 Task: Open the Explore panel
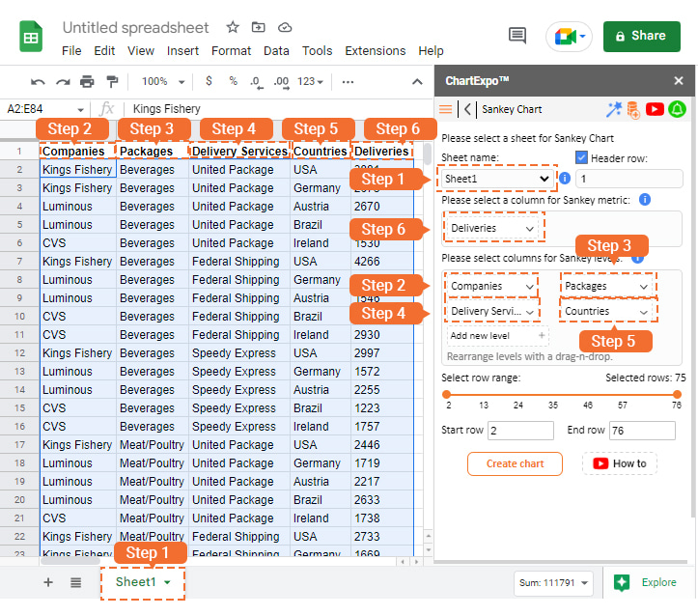pyautogui.click(x=645, y=582)
